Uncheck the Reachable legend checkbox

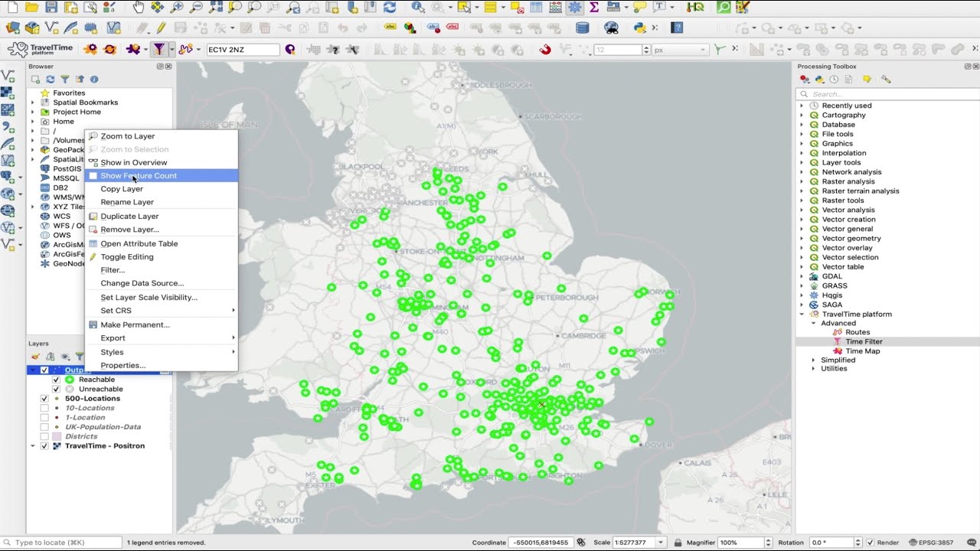[x=56, y=380]
